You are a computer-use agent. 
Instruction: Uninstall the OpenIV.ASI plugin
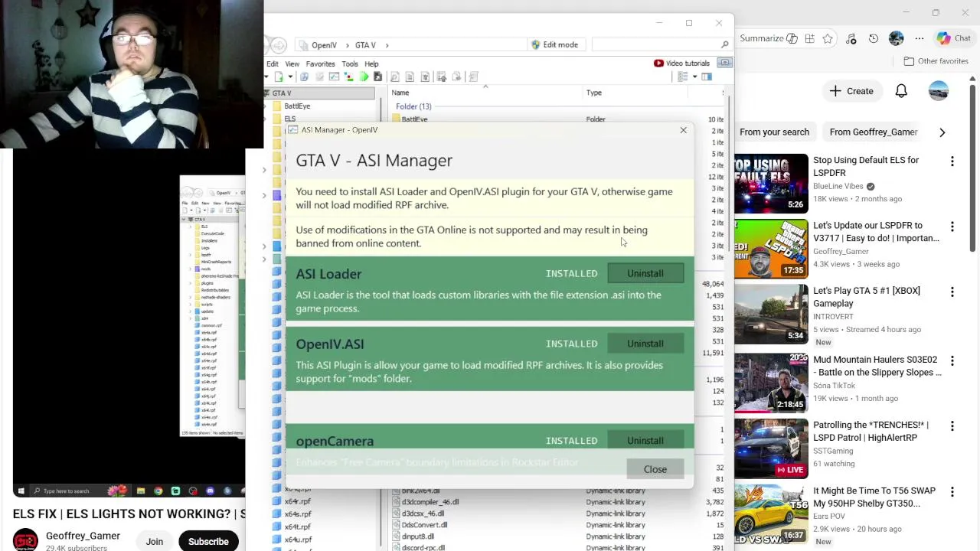pyautogui.click(x=645, y=344)
